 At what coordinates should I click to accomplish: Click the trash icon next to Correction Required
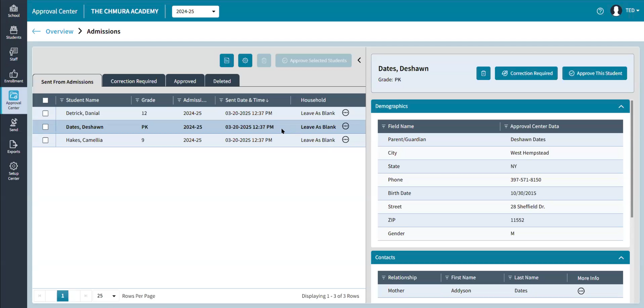[483, 73]
